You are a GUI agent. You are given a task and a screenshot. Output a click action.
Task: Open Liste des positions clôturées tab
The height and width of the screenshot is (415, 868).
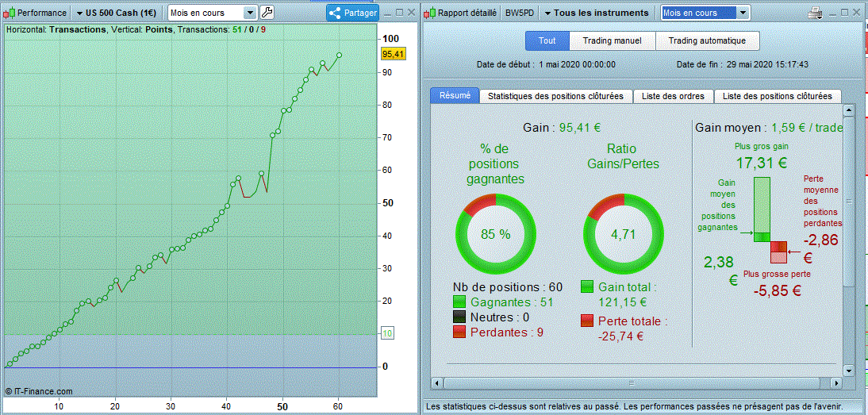tap(778, 96)
